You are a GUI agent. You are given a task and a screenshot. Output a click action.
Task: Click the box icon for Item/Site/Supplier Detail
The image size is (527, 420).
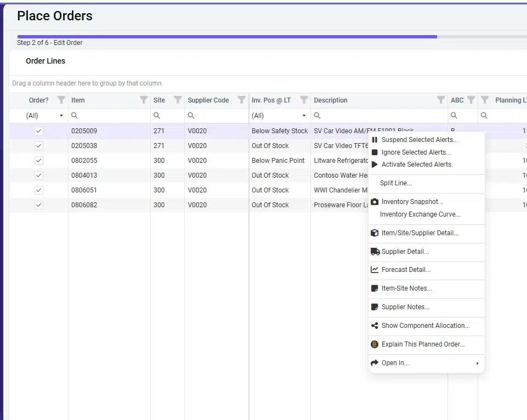click(x=375, y=233)
